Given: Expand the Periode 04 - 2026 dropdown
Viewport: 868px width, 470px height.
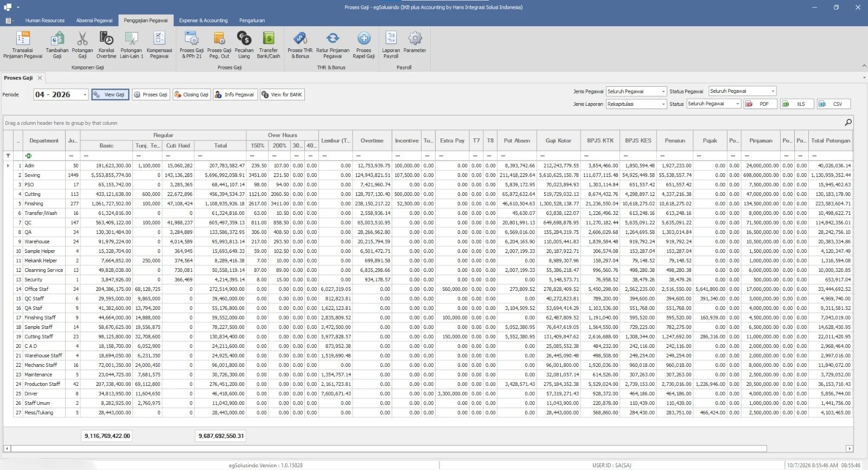Looking at the screenshot, I should pyautogui.click(x=85, y=95).
